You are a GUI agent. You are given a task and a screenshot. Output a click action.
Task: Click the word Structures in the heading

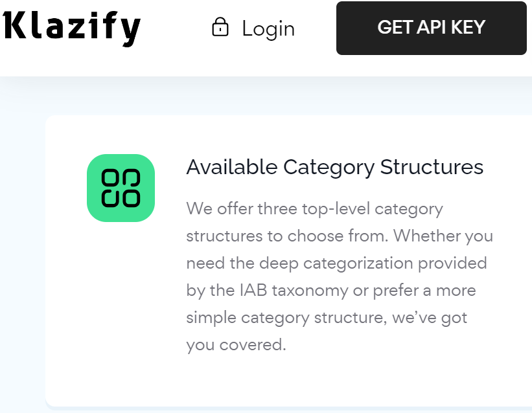click(432, 167)
